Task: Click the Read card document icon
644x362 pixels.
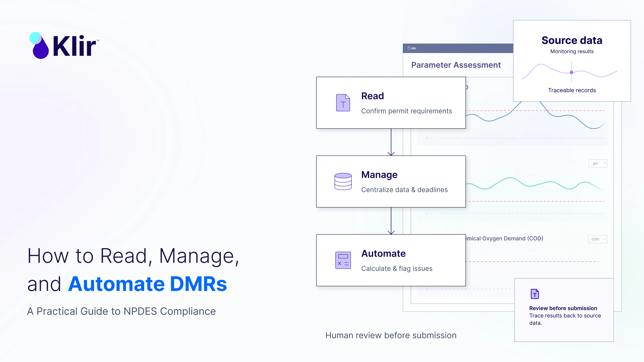Action: click(x=343, y=103)
